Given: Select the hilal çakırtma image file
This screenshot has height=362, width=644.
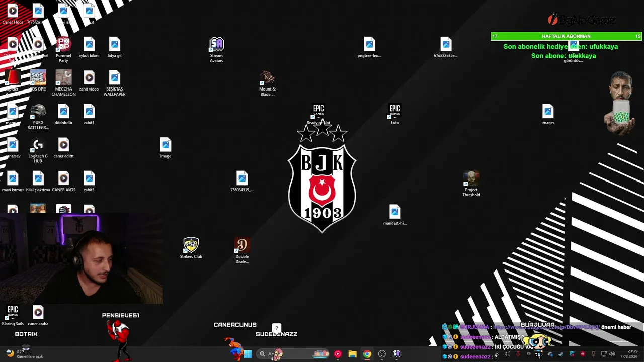Looking at the screenshot, I should (38, 182).
